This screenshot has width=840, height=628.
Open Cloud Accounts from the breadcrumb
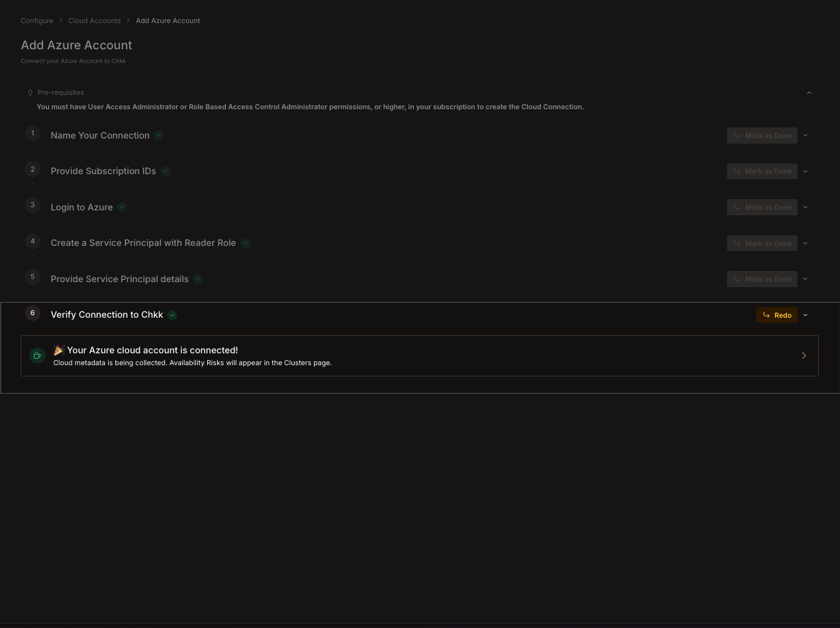coord(94,21)
